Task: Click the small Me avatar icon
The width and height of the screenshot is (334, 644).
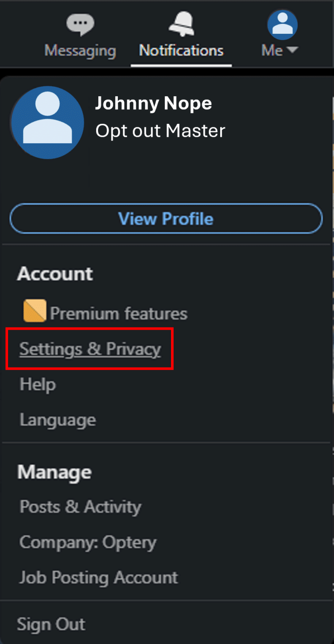Action: [282, 25]
